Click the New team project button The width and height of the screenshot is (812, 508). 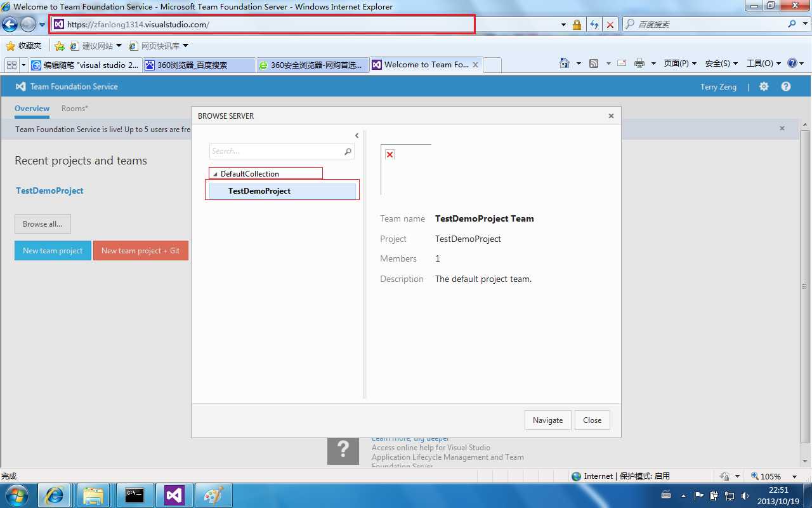(53, 251)
